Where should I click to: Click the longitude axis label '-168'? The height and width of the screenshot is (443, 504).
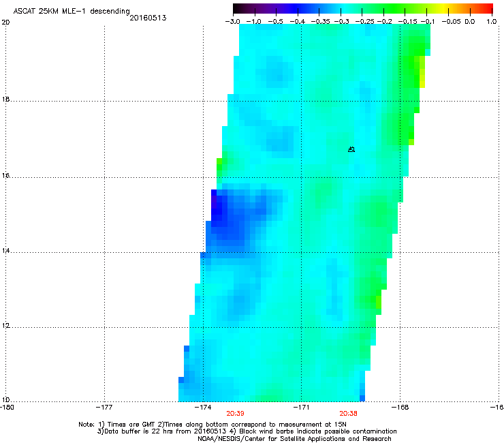point(400,408)
